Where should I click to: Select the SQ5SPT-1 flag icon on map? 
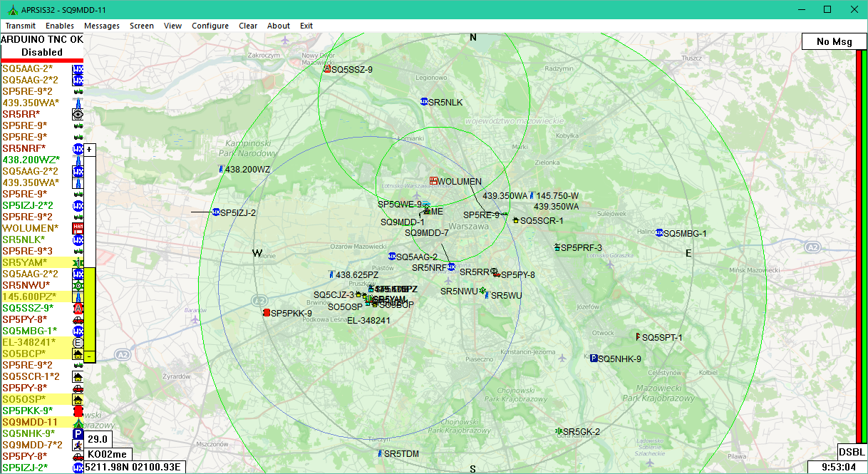tap(638, 336)
